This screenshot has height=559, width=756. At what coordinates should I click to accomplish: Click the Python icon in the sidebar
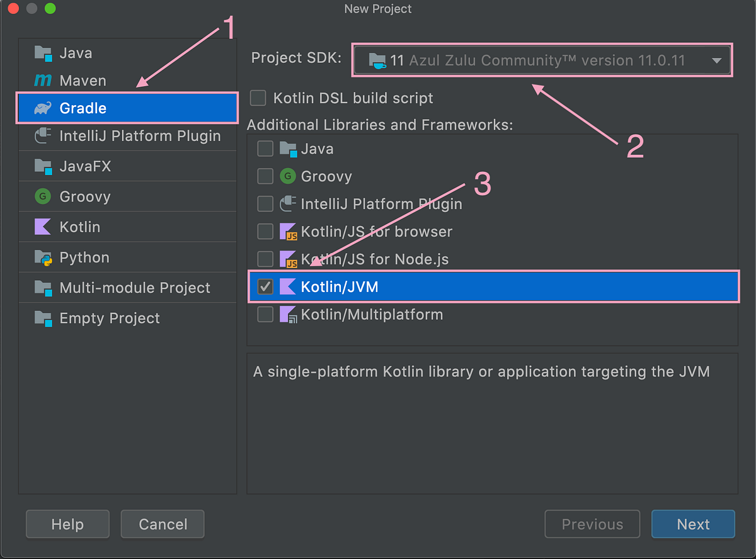pos(42,257)
